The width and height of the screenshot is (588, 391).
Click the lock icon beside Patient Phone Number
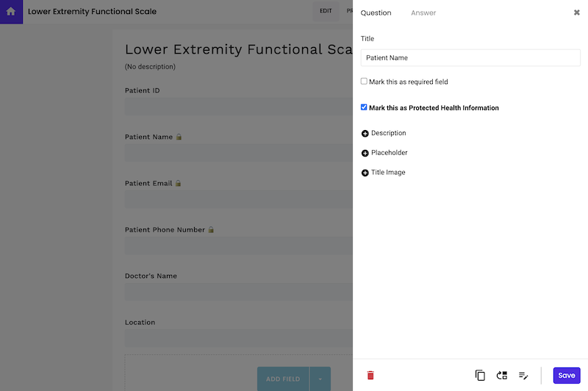point(211,230)
